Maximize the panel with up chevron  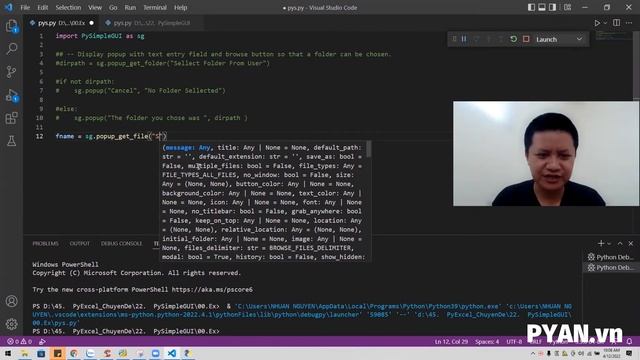[620, 243]
